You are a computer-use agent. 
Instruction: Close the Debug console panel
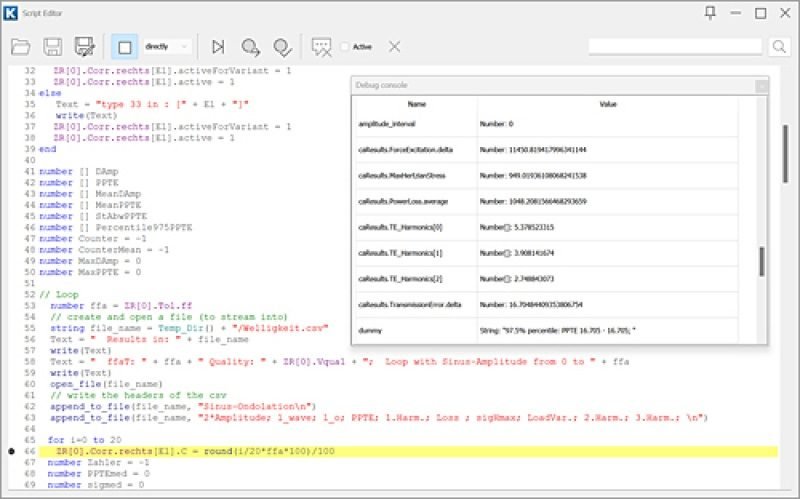(x=761, y=86)
